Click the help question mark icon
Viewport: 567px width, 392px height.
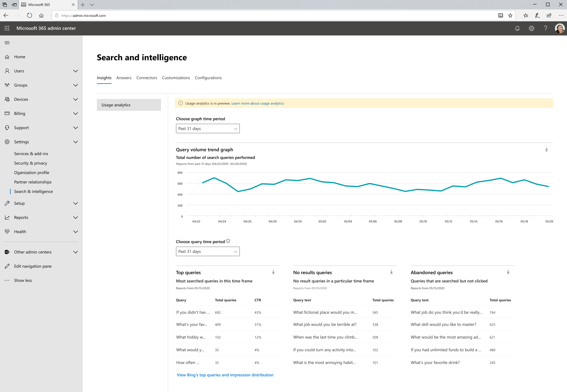click(x=545, y=28)
